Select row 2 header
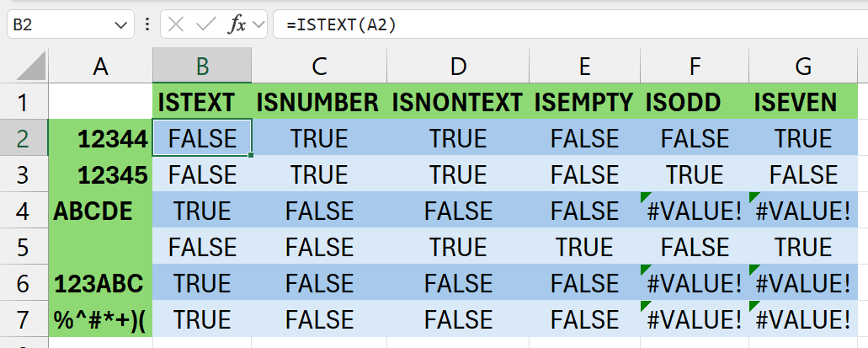Image resolution: width=868 pixels, height=348 pixels. (24, 138)
